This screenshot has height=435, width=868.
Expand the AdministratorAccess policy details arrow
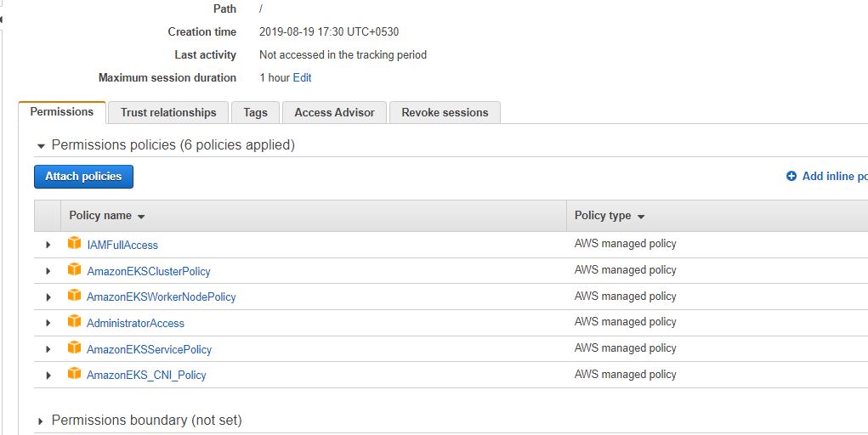48,323
